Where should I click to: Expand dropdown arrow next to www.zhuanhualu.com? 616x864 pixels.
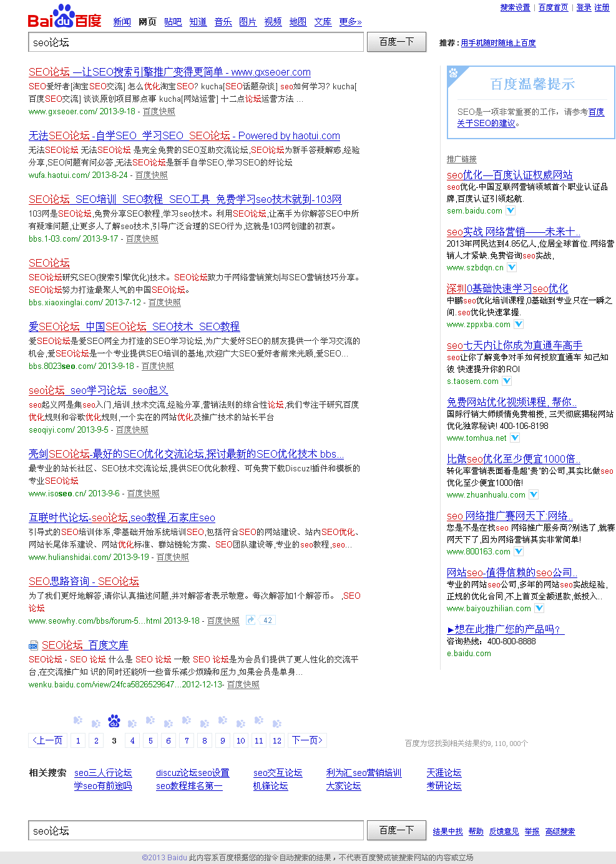pyautogui.click(x=534, y=494)
